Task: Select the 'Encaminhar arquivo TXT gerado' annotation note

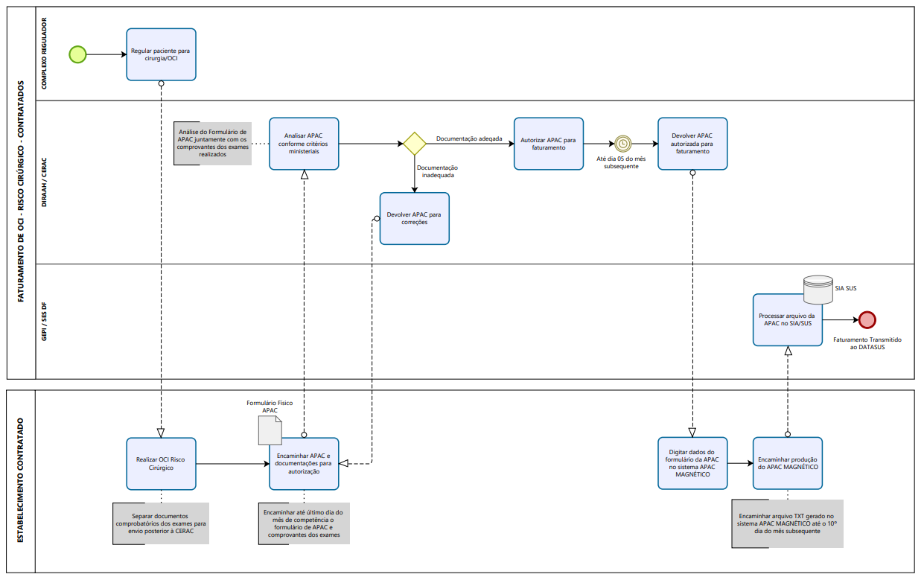Action: tap(787, 523)
